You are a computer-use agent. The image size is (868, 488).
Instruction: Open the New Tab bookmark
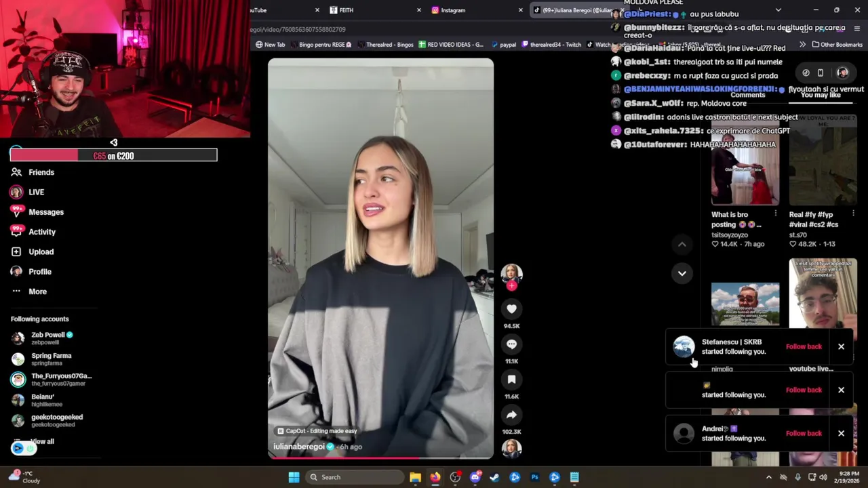pyautogui.click(x=270, y=45)
